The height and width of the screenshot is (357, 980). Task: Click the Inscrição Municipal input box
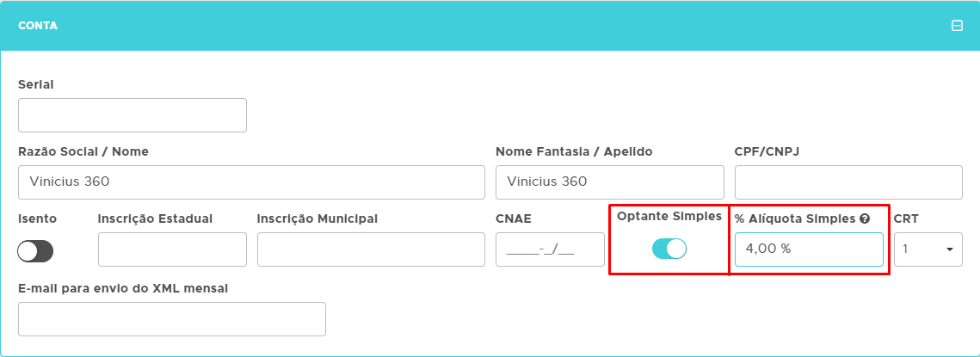pos(371,249)
